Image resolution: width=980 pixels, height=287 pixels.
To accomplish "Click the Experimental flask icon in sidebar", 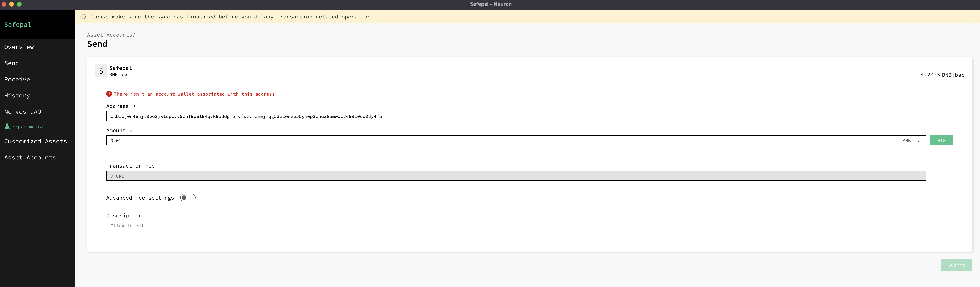I will (x=7, y=126).
